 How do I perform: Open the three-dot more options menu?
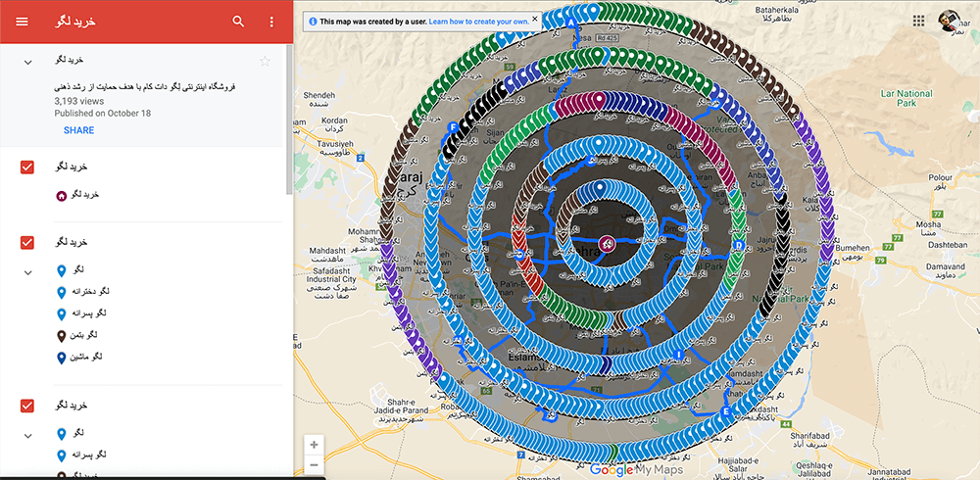click(269, 22)
